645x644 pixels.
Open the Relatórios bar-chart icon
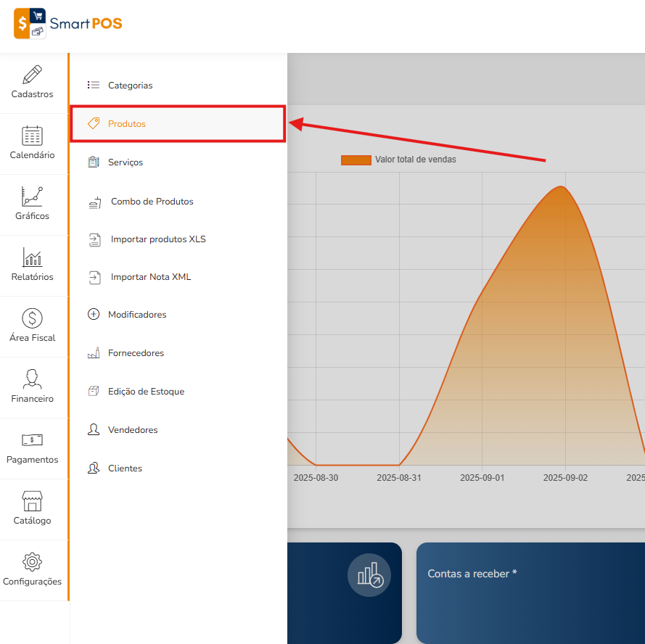coord(32,257)
